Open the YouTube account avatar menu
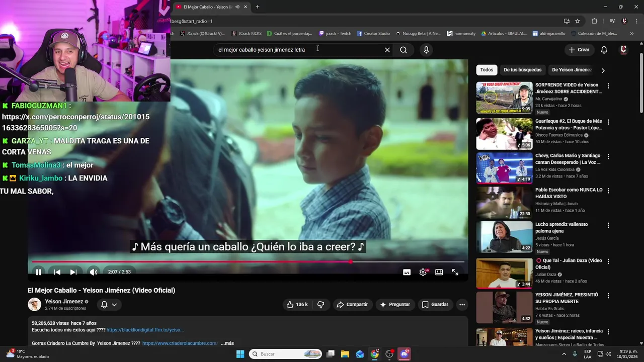 pyautogui.click(x=623, y=50)
